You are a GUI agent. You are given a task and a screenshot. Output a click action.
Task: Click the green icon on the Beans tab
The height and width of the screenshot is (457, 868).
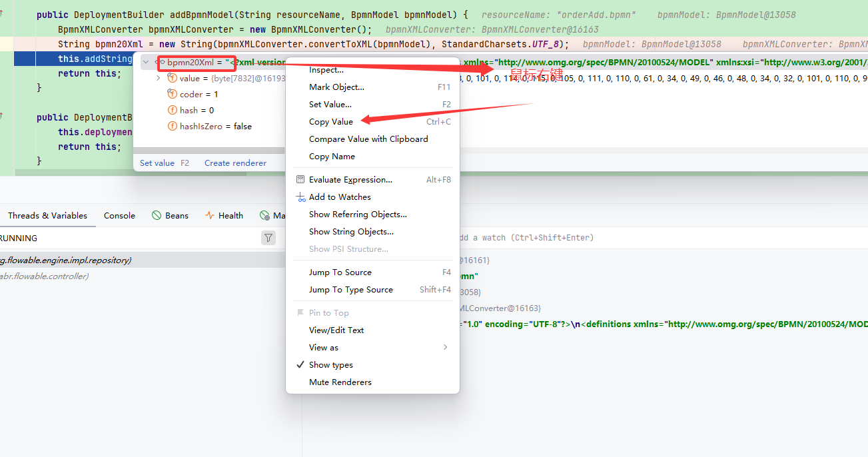(158, 215)
